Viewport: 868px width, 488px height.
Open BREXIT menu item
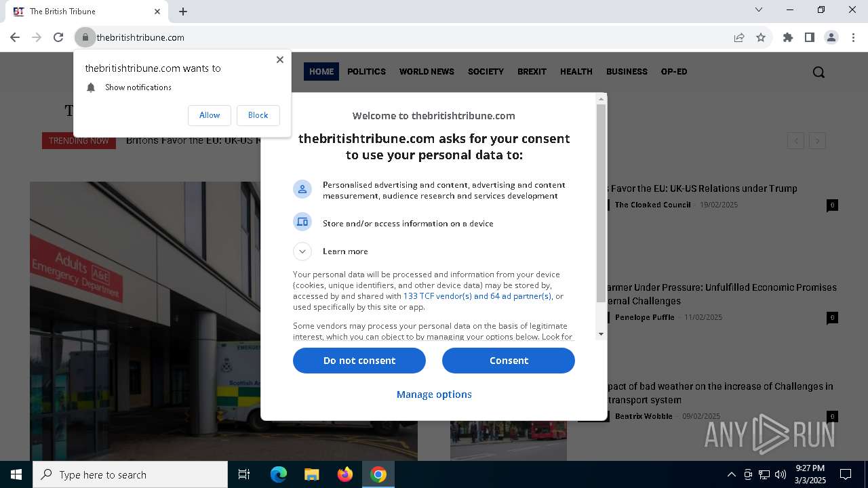(x=532, y=71)
